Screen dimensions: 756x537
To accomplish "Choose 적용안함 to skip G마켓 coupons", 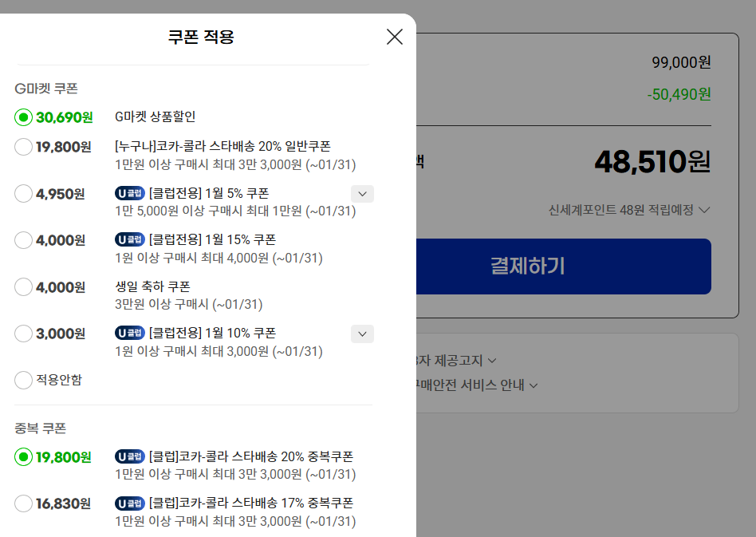I will tap(24, 380).
